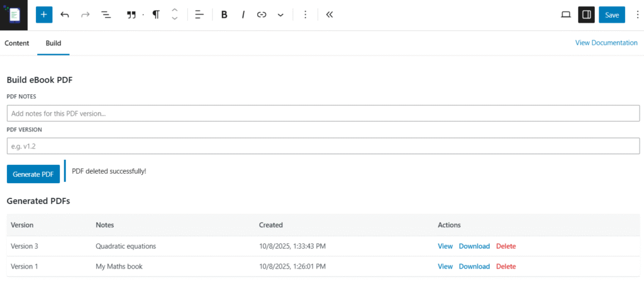The height and width of the screenshot is (290, 644).
Task: Insert a link with the link icon
Action: 262,15
